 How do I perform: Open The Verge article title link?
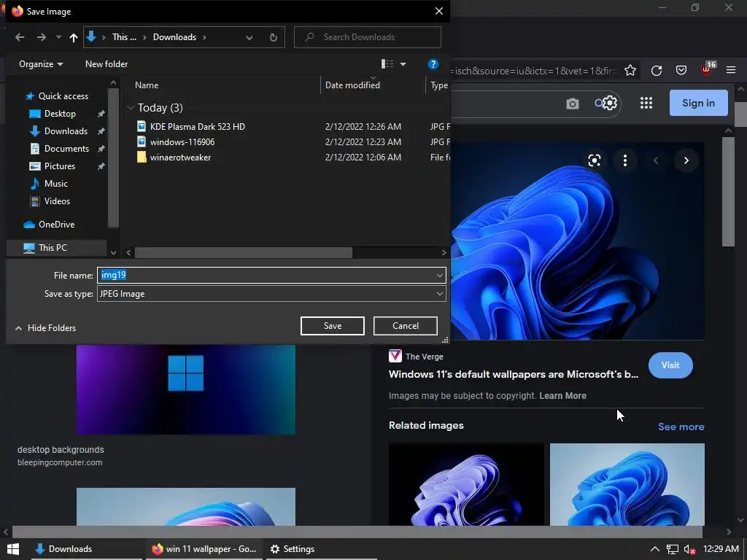[513, 374]
